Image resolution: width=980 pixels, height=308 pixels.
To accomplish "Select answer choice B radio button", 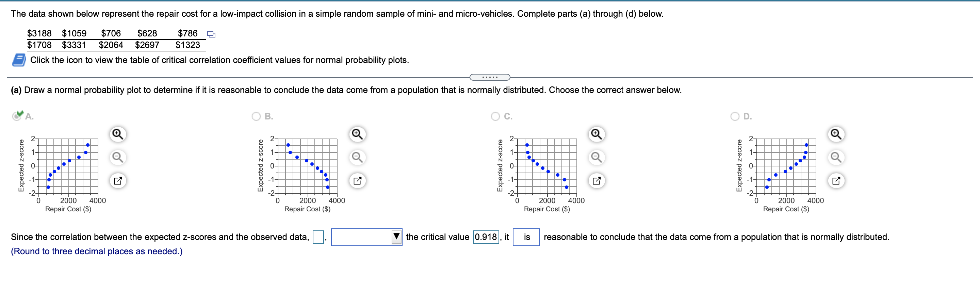I will pos(257,116).
